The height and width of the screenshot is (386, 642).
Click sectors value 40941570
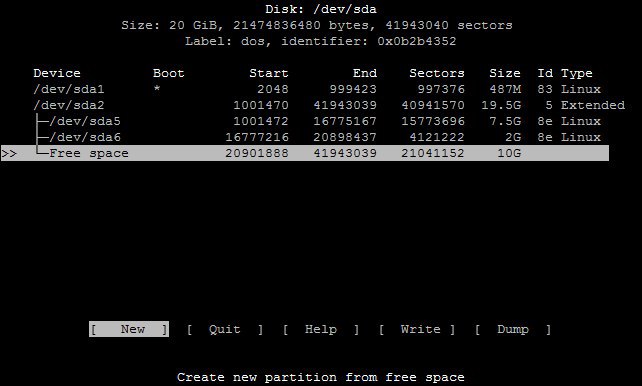pos(433,105)
